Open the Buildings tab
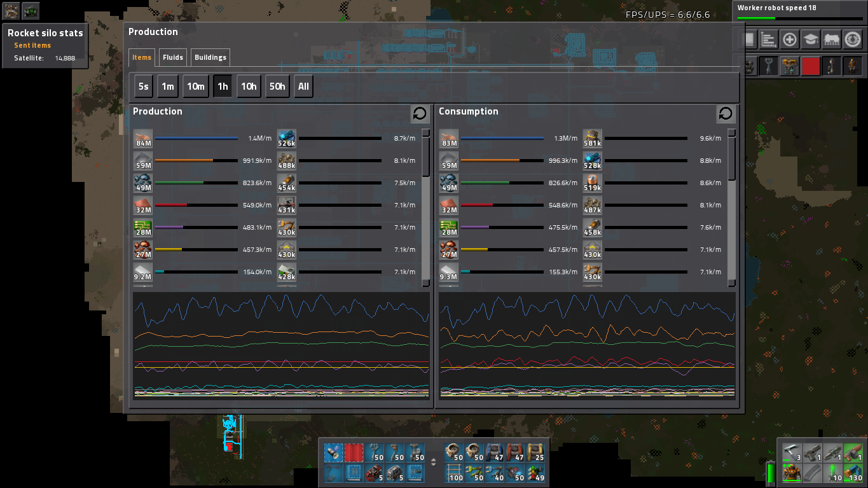This screenshot has width=868, height=488. coord(210,57)
